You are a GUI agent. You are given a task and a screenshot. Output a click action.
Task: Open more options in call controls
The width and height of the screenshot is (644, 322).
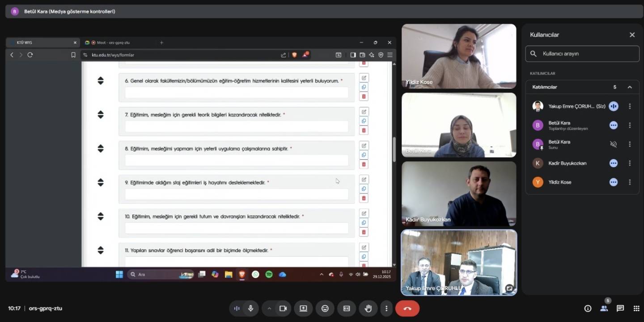(x=386, y=309)
